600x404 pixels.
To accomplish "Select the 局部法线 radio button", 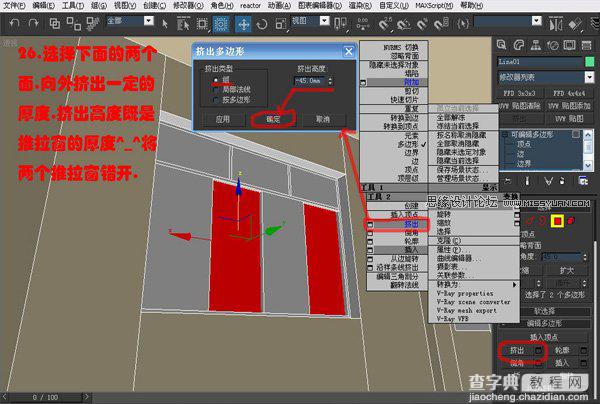I will [x=216, y=90].
